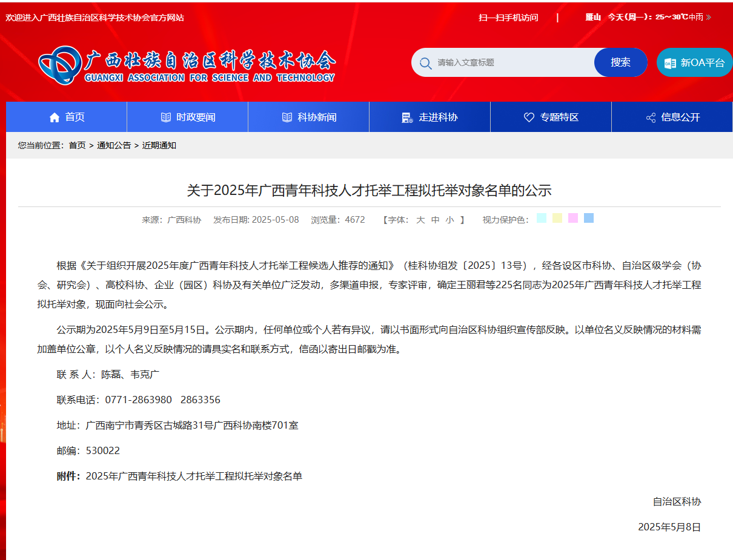The height and width of the screenshot is (560, 733).
Task: Click the magnifier icon in the search box
Action: [x=425, y=63]
